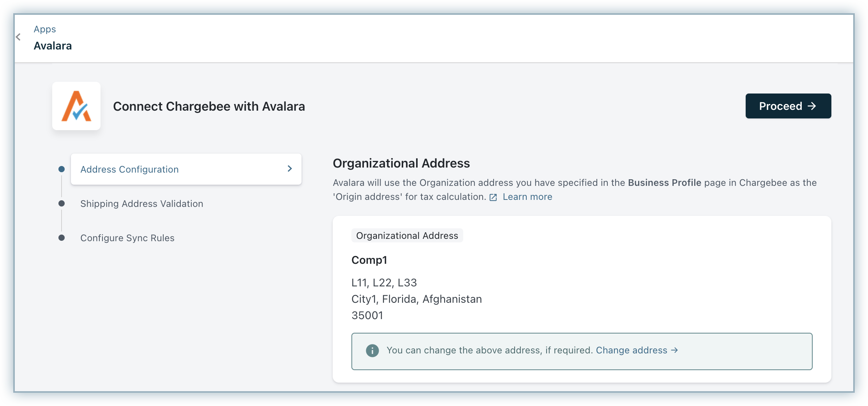868x406 pixels.
Task: Navigate to the Apps breadcrumb
Action: coord(45,29)
